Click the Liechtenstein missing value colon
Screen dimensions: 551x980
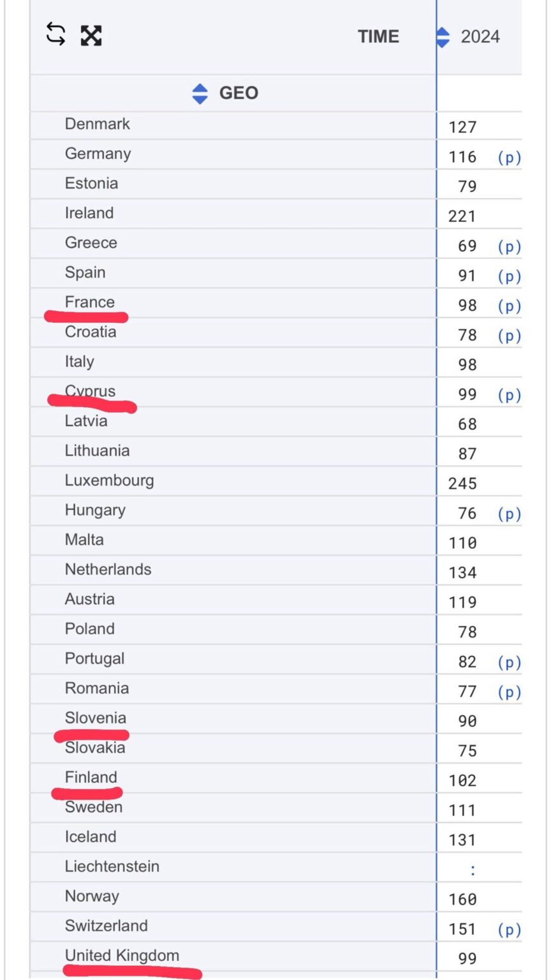pyautogui.click(x=473, y=870)
